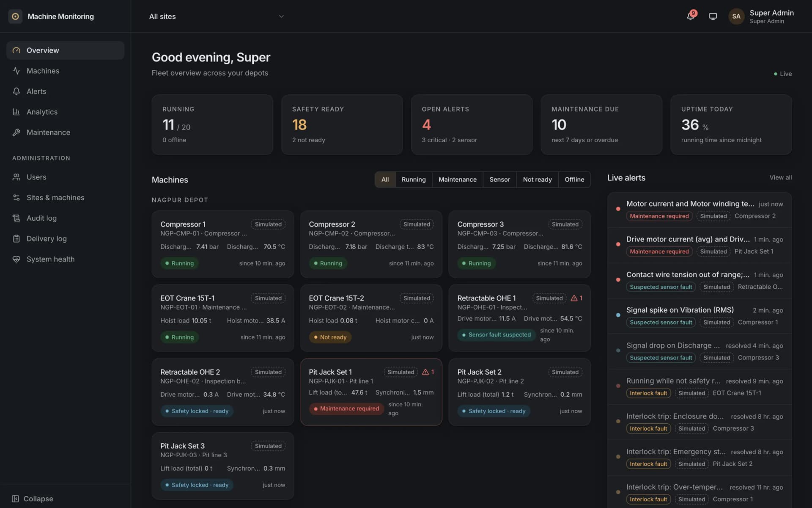Open the notifications bell icon
812x508 pixels.
pyautogui.click(x=690, y=16)
